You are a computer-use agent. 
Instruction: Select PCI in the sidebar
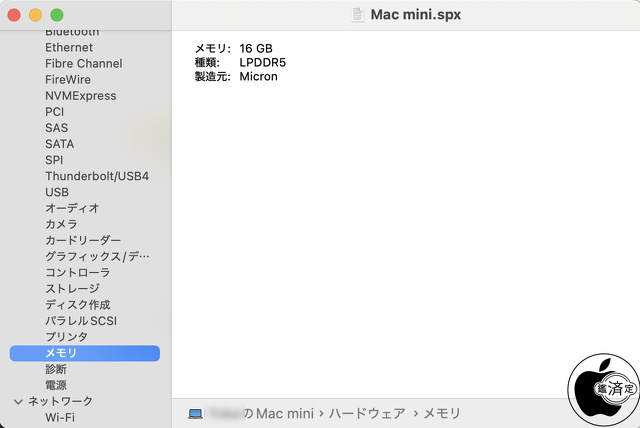[55, 112]
